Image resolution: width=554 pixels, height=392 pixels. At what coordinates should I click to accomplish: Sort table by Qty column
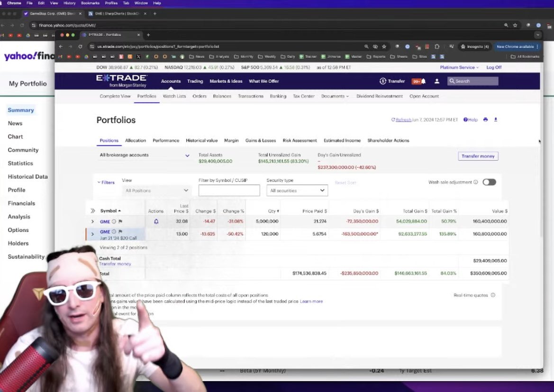coord(273,211)
